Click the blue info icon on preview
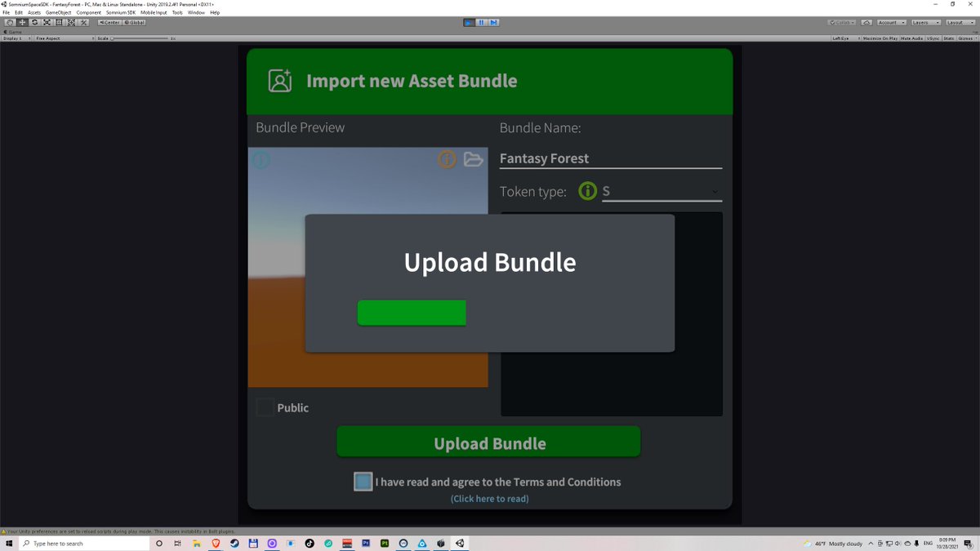 [260, 159]
